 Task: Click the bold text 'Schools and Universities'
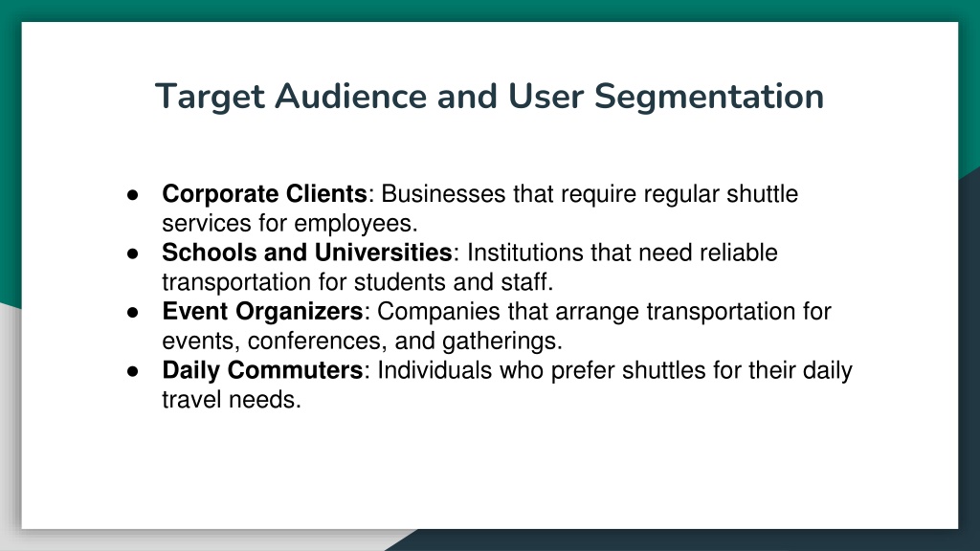[307, 253]
